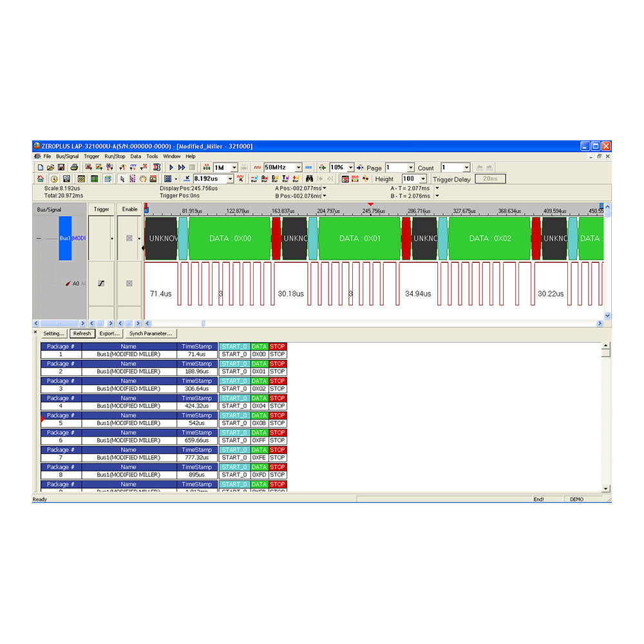Viewport: 644px width, 644px height.
Task: Click the Go to A Bar icon
Action: click(x=265, y=178)
